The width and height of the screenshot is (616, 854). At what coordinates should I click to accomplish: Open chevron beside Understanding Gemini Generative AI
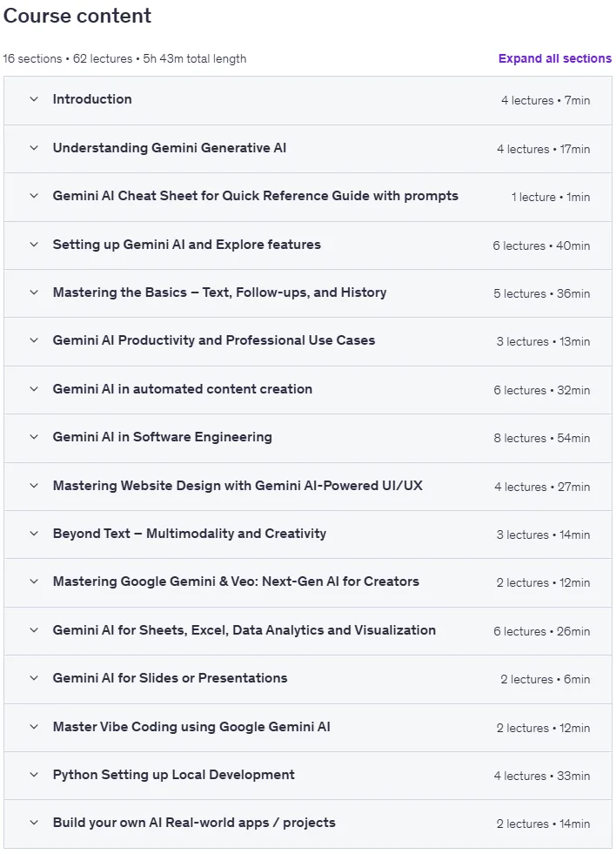coord(34,148)
